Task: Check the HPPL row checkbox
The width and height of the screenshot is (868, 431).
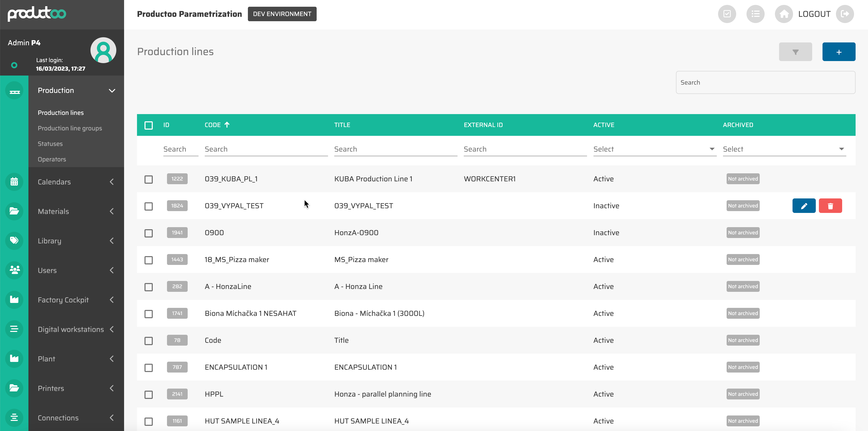Action: coord(149,394)
